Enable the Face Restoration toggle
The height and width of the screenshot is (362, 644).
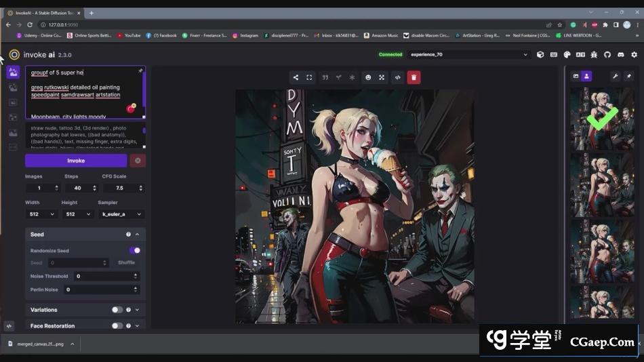click(x=117, y=326)
